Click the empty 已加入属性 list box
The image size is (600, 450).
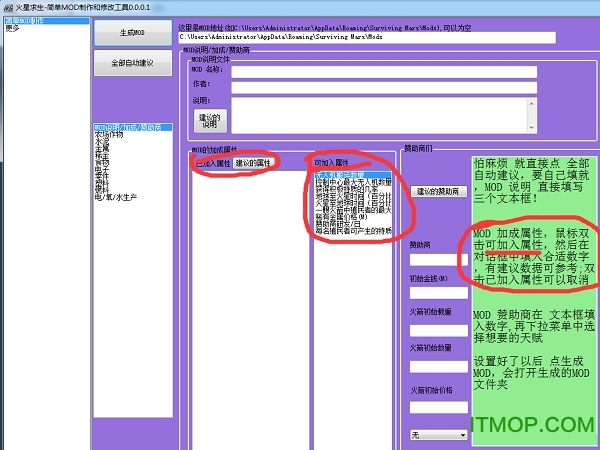click(x=250, y=310)
